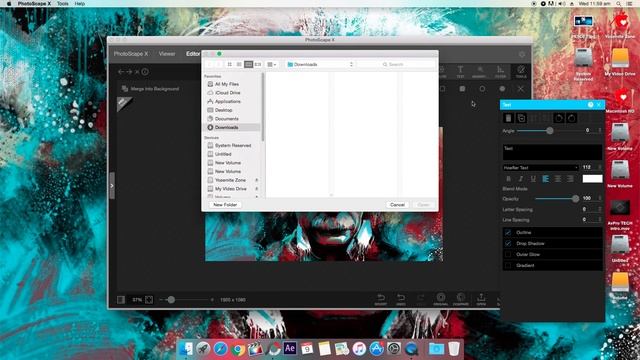Align text left in Text panel
The image size is (640, 360).
point(546,179)
